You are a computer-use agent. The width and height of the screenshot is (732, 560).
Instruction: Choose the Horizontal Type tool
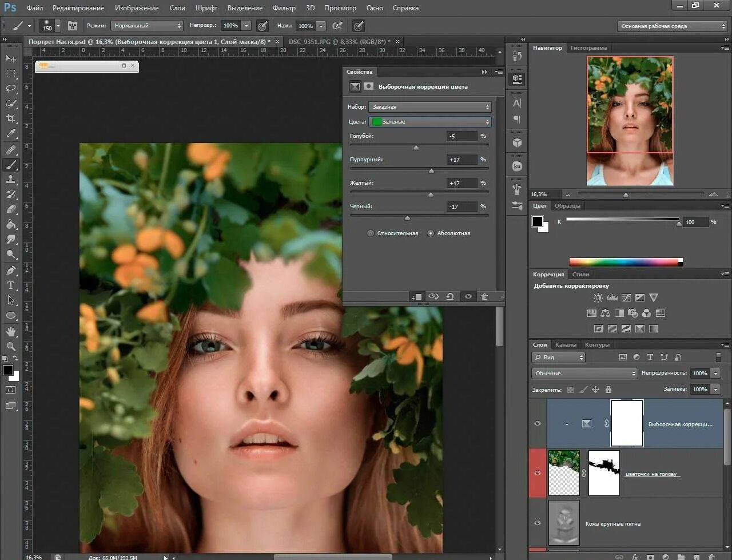[x=11, y=285]
